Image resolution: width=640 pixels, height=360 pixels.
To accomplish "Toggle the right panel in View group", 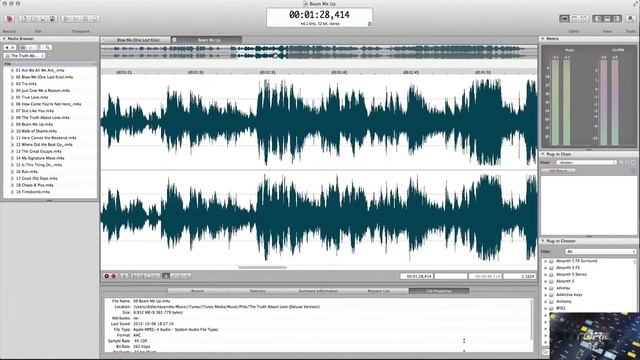I will [x=617, y=19].
